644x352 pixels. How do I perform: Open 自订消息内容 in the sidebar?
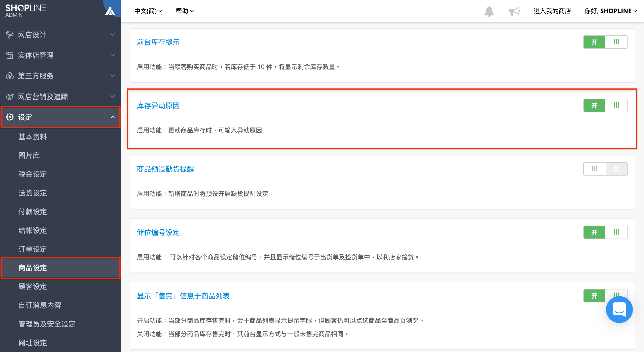[x=40, y=305]
